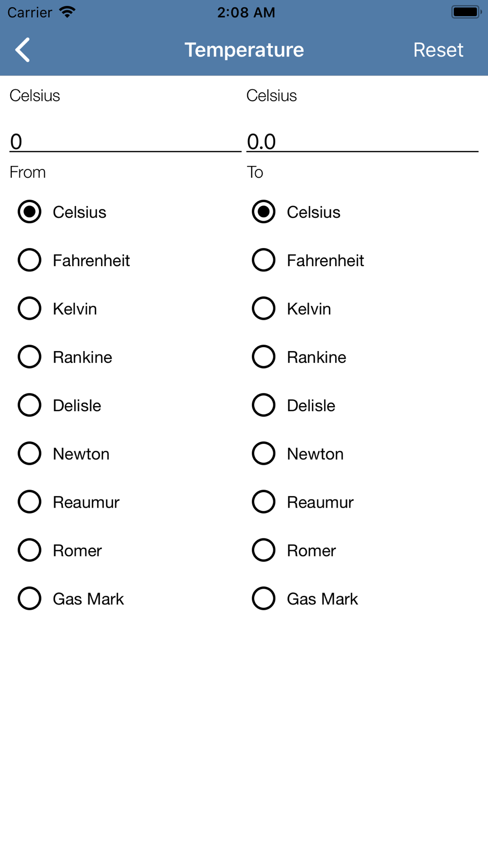Select Gas Mark in the From list
488x868 pixels.
point(71,599)
